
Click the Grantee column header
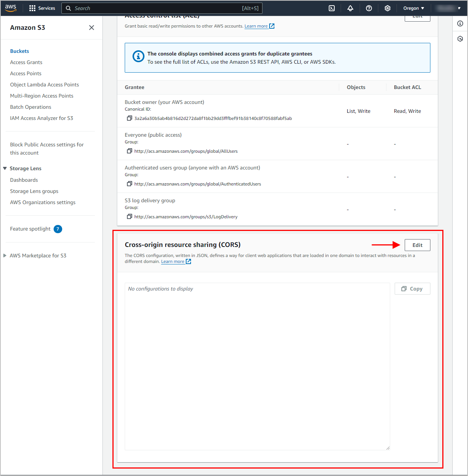click(134, 87)
